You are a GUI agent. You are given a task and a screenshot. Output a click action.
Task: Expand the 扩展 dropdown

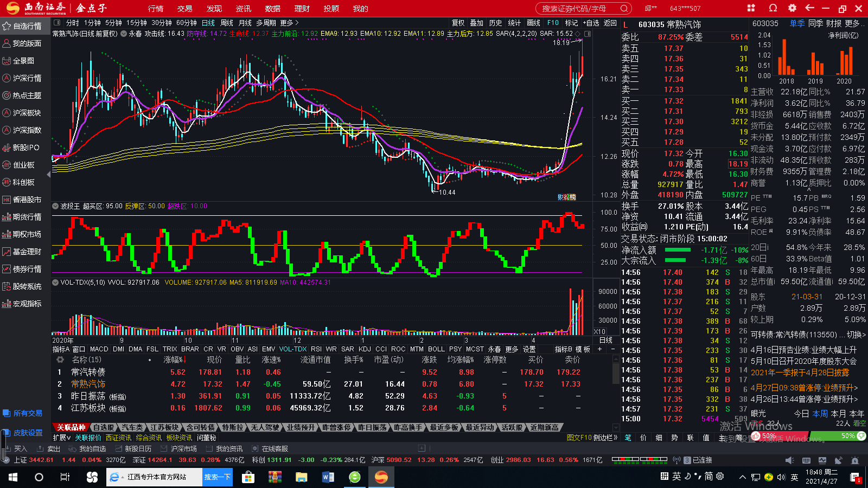(62, 438)
